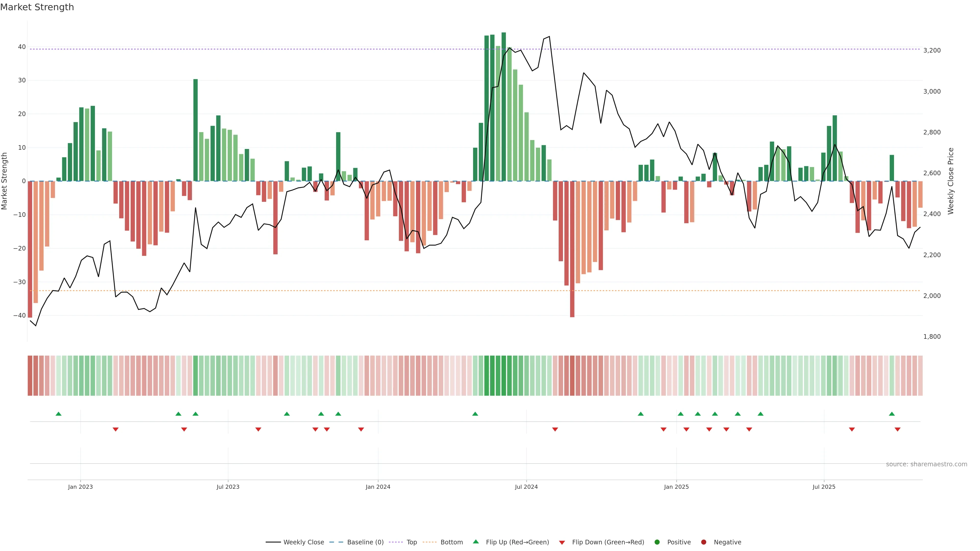The height and width of the screenshot is (551, 980).
Task: Click the darkest green heatmap strip cell
Action: pos(504,376)
